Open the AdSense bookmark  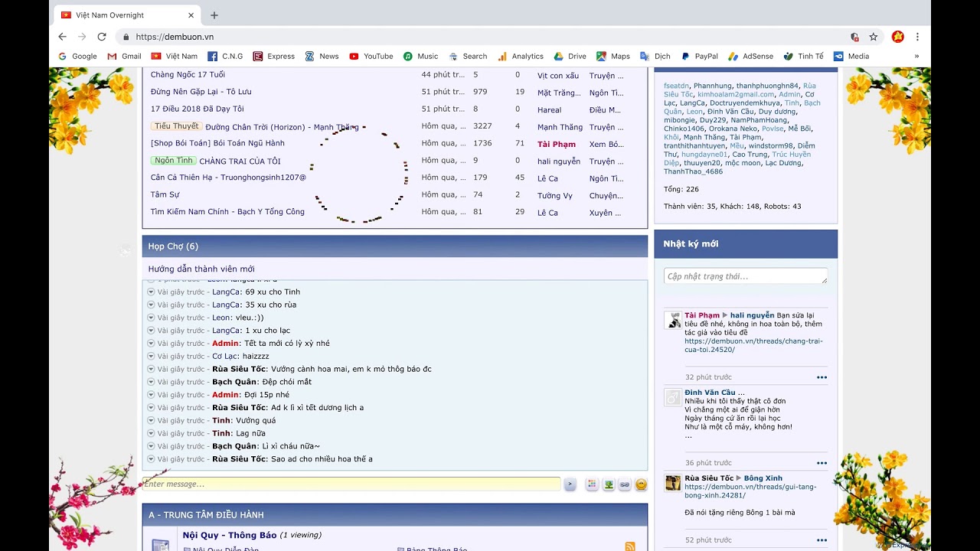coord(750,56)
